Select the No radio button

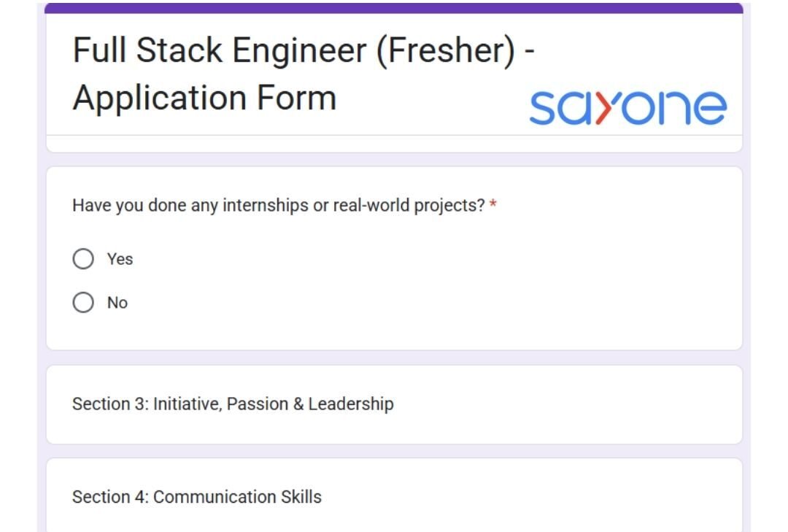point(83,303)
